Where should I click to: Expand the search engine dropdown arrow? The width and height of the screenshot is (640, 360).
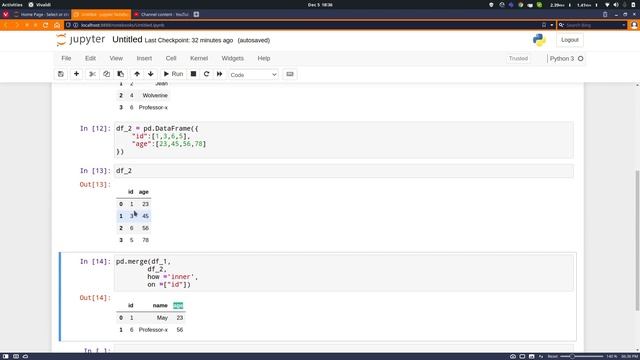624,25
